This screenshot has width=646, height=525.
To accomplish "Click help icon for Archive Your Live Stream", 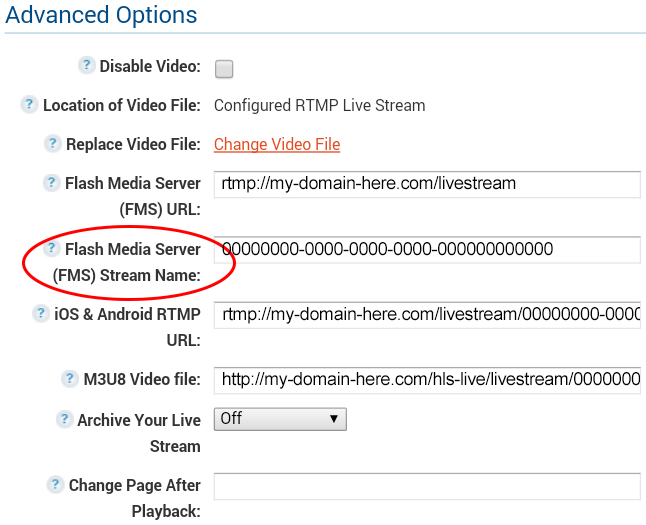I will click(64, 419).
